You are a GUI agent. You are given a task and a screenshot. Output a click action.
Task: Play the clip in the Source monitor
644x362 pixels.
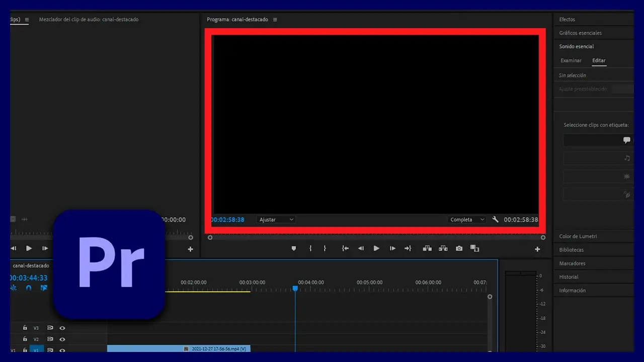point(29,248)
